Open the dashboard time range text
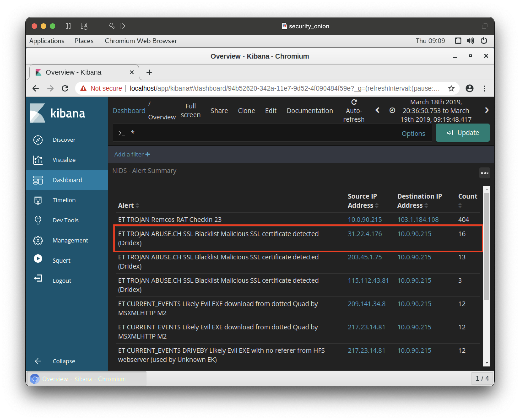Screen dimensions: 520x420 pyautogui.click(x=436, y=110)
